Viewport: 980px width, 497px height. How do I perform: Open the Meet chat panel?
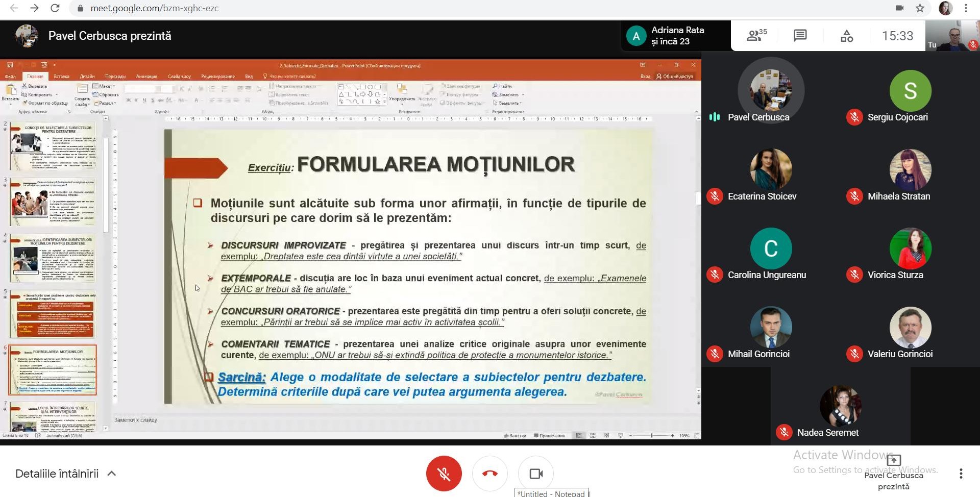click(800, 36)
